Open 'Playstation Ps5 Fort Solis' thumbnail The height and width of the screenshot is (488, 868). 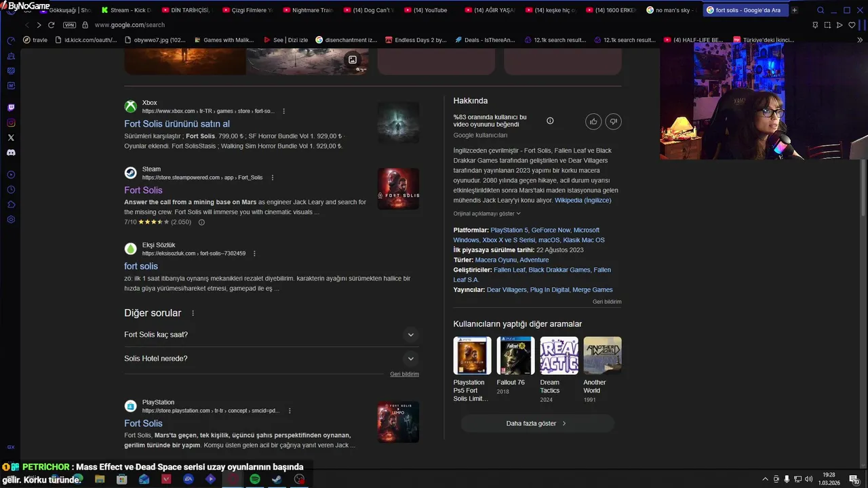pos(472,356)
